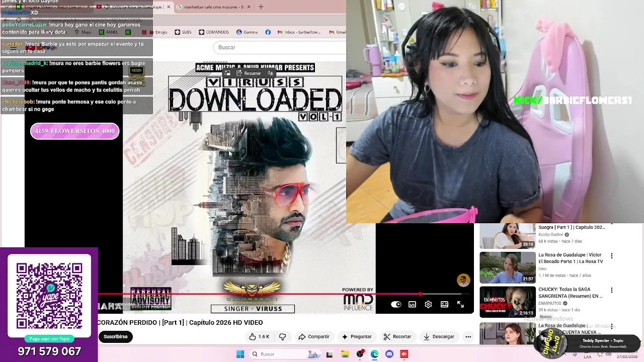Open the Gamma bookmark
This screenshot has width=644, height=362.
click(247, 32)
